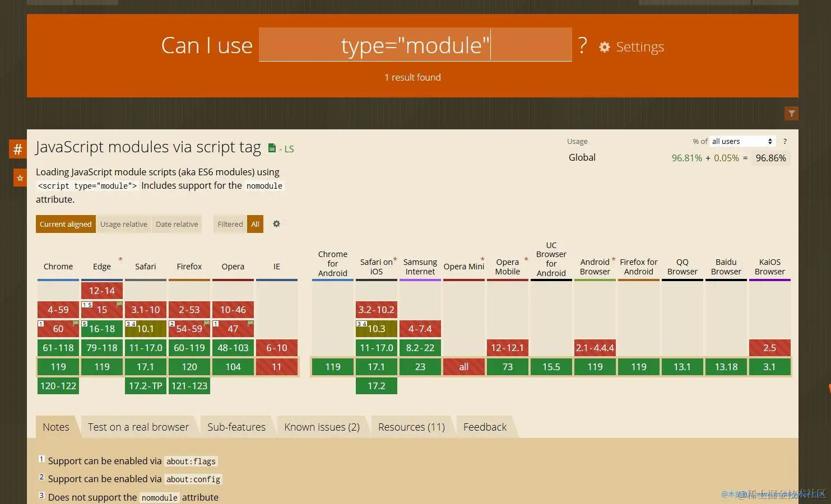Select Current aligned view

click(66, 224)
